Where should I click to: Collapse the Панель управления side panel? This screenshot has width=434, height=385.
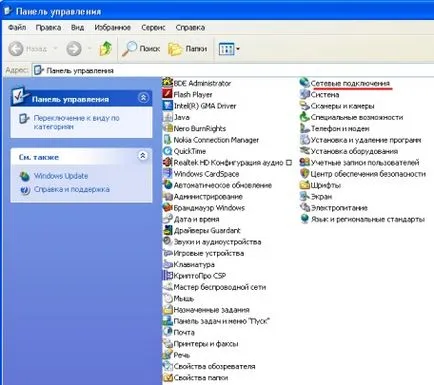point(143,98)
